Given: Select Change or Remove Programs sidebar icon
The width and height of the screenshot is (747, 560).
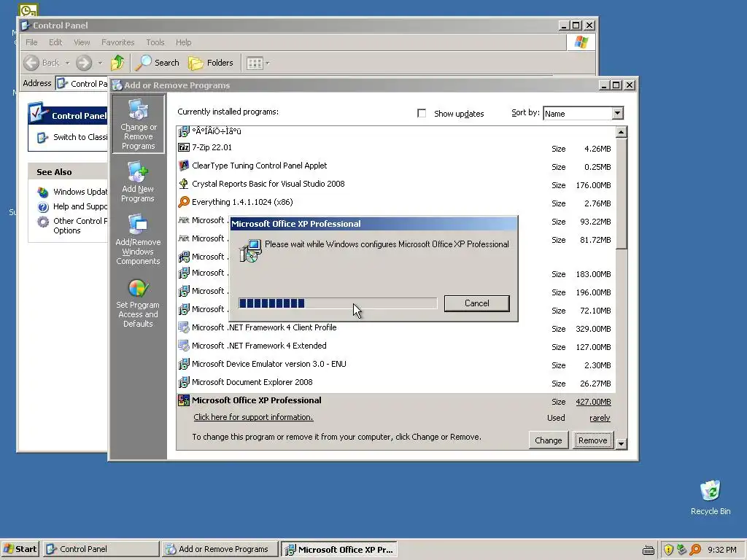Looking at the screenshot, I should tap(138, 124).
